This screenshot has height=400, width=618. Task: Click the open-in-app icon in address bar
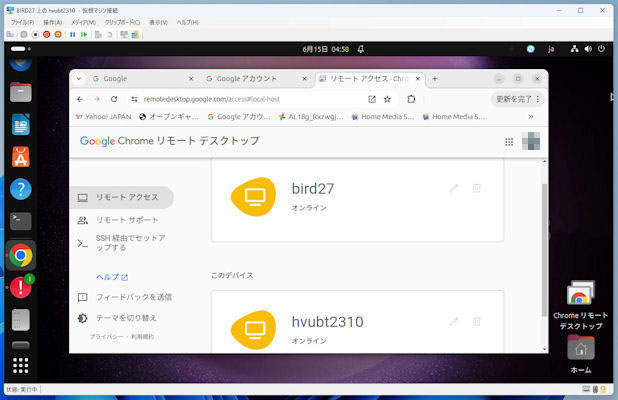pos(372,99)
